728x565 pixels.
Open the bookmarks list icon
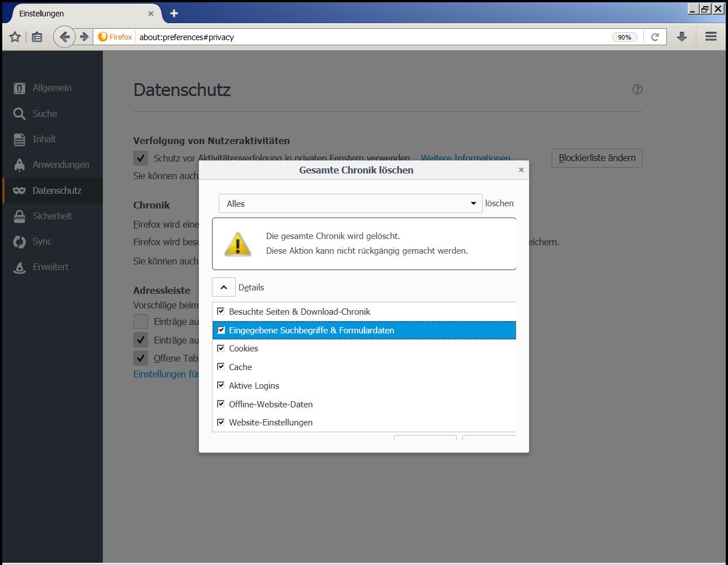(37, 37)
